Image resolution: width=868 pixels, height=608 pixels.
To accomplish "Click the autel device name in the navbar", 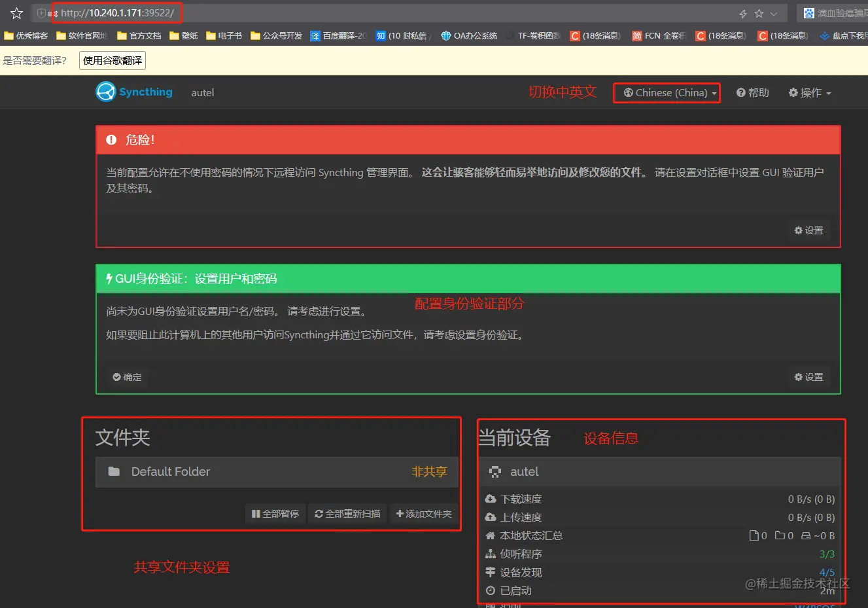I will (203, 93).
